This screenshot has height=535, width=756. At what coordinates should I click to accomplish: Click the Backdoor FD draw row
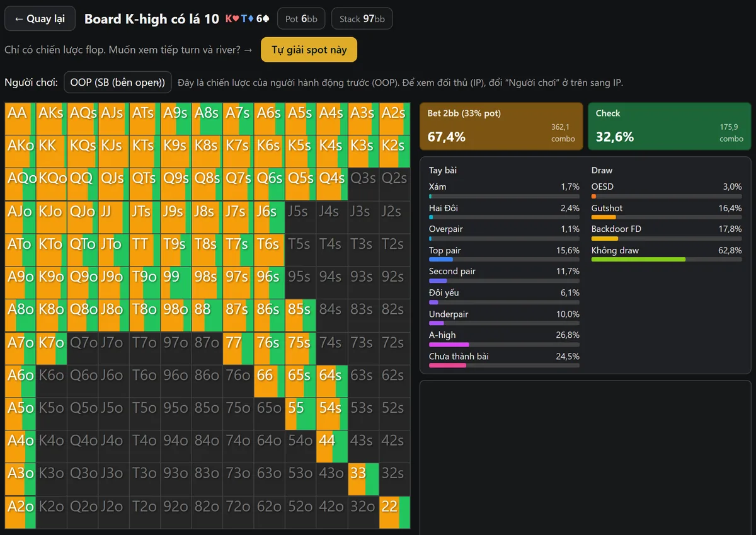coord(667,233)
